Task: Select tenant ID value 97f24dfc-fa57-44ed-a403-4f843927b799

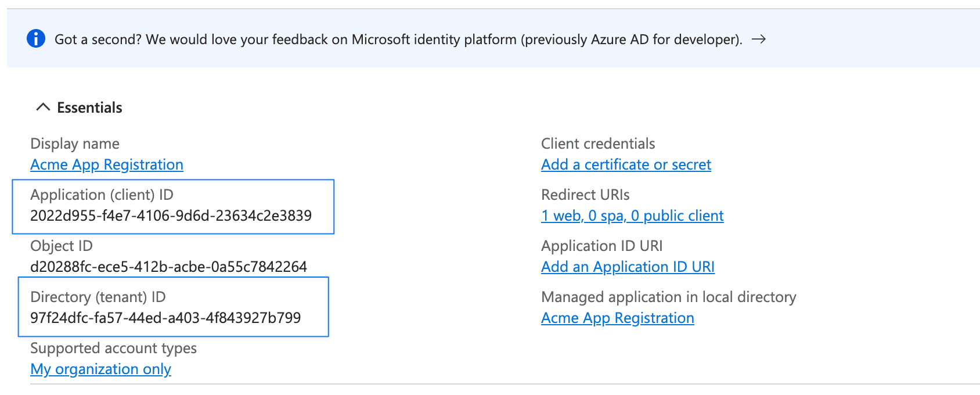Action: [x=165, y=318]
